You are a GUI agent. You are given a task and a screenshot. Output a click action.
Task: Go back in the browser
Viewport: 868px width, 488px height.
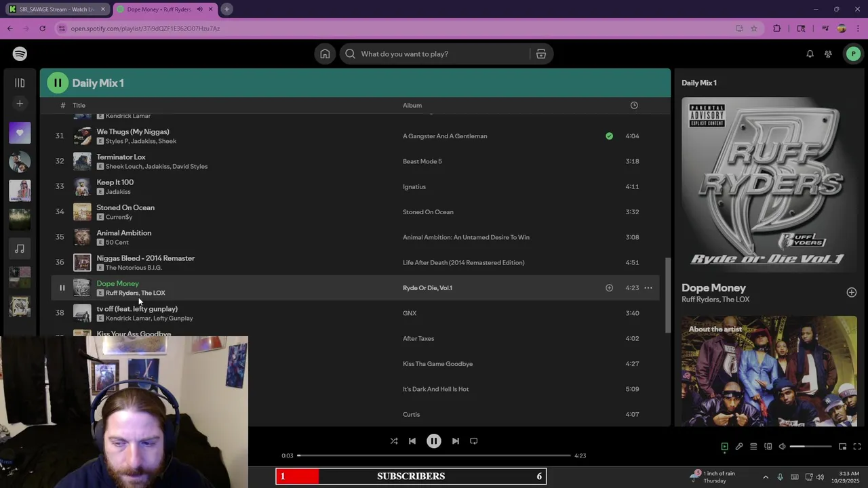click(x=10, y=28)
